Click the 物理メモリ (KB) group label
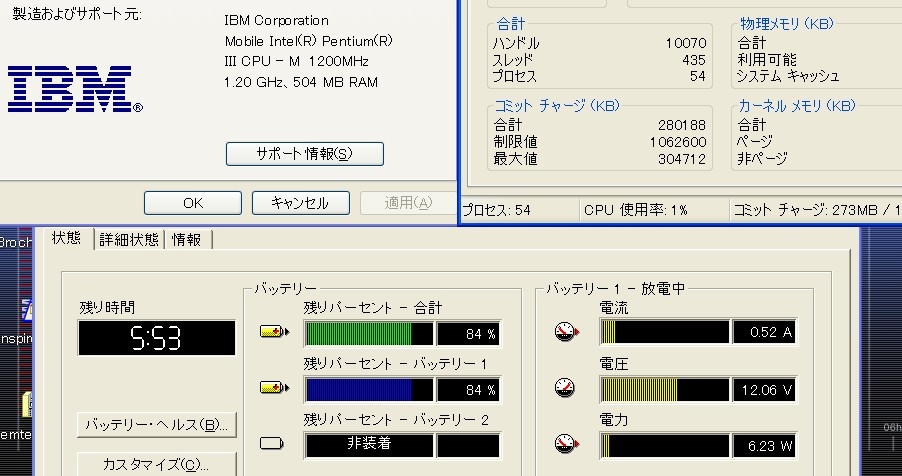The image size is (902, 476). pos(787,24)
